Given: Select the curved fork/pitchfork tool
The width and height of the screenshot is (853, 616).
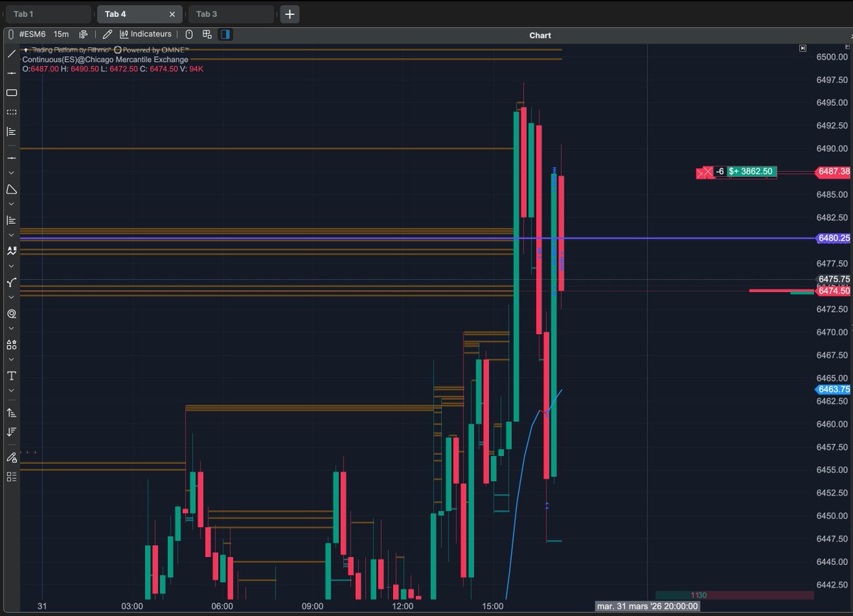Looking at the screenshot, I should [11, 282].
